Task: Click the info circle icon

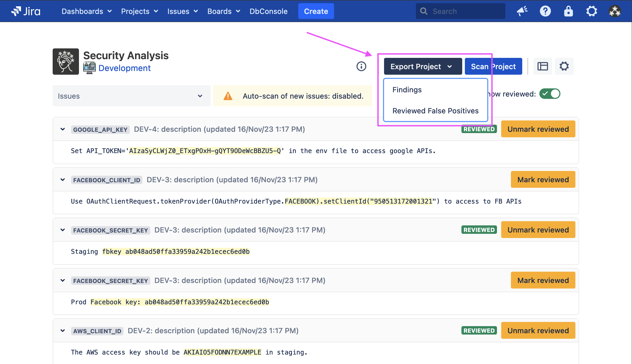Action: click(361, 66)
